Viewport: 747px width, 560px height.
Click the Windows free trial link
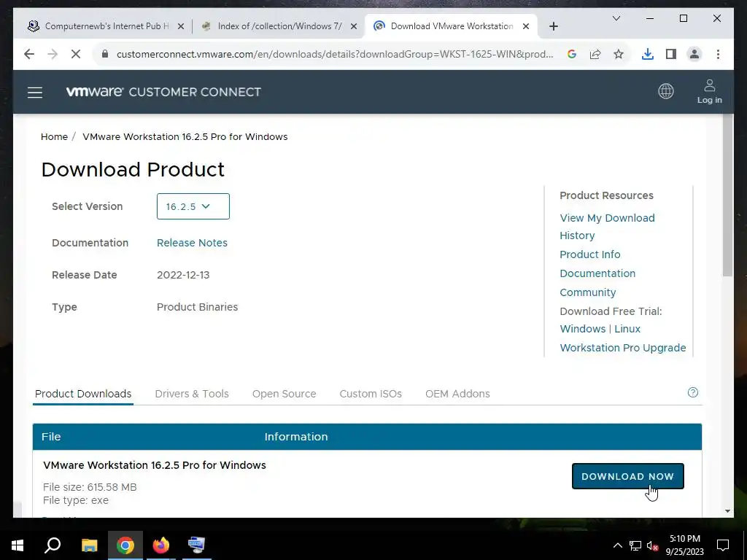582,329
